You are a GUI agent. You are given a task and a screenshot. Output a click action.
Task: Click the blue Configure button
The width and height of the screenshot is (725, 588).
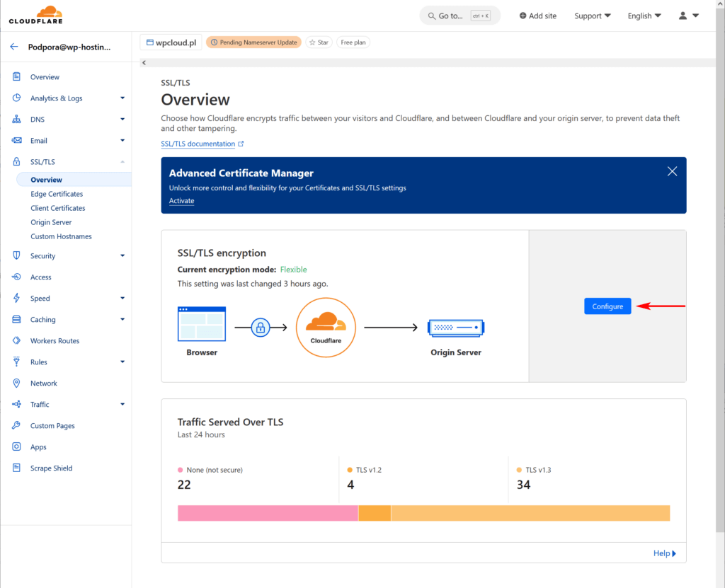[607, 306]
